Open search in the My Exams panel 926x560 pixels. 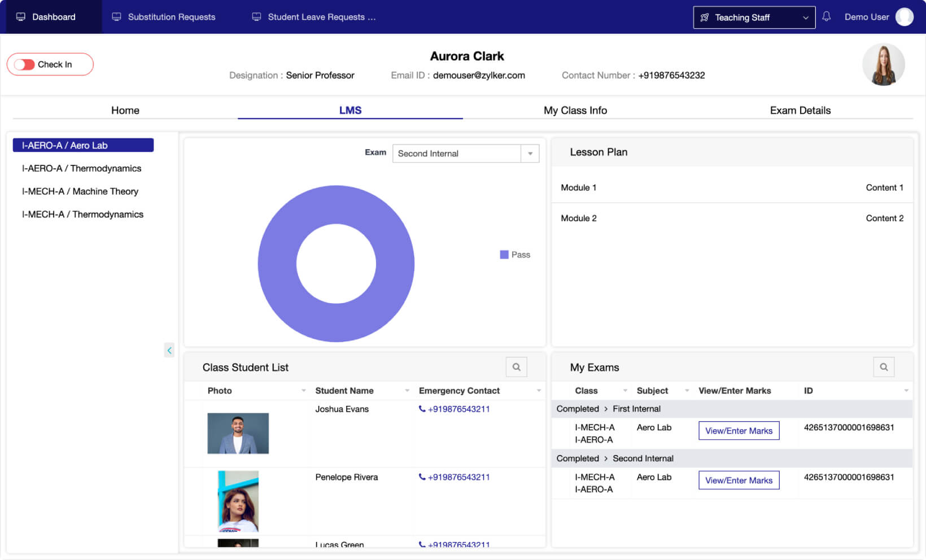click(x=883, y=367)
